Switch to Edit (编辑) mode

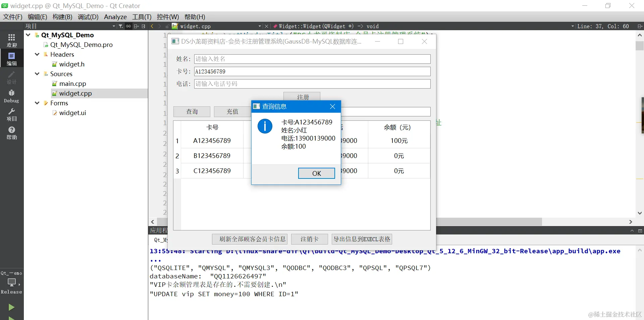pos(12,59)
